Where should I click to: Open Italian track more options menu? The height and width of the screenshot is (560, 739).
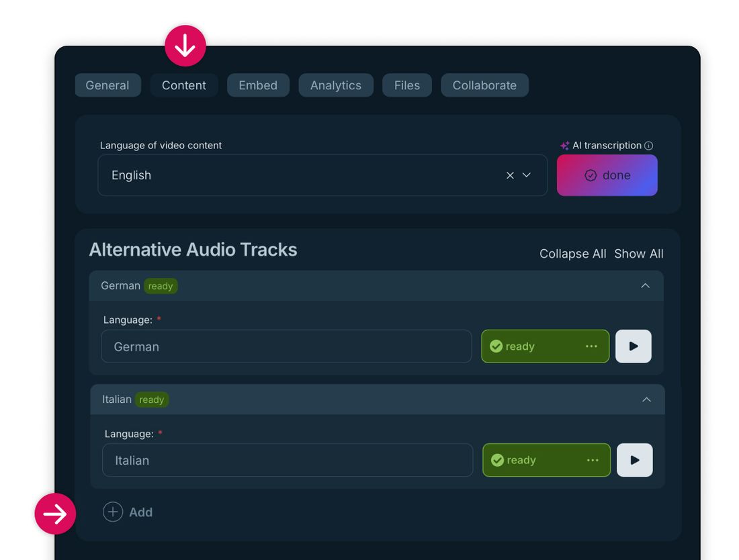593,460
